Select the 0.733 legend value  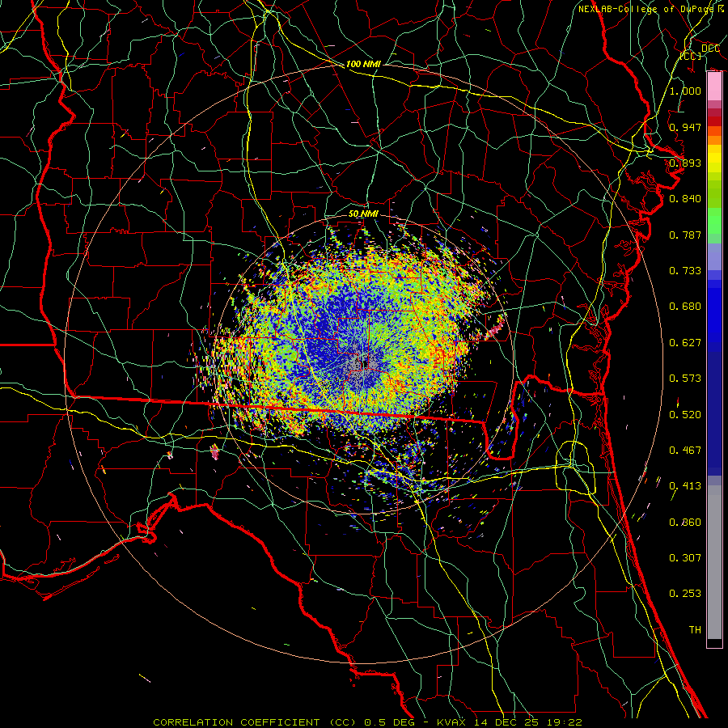(x=685, y=271)
